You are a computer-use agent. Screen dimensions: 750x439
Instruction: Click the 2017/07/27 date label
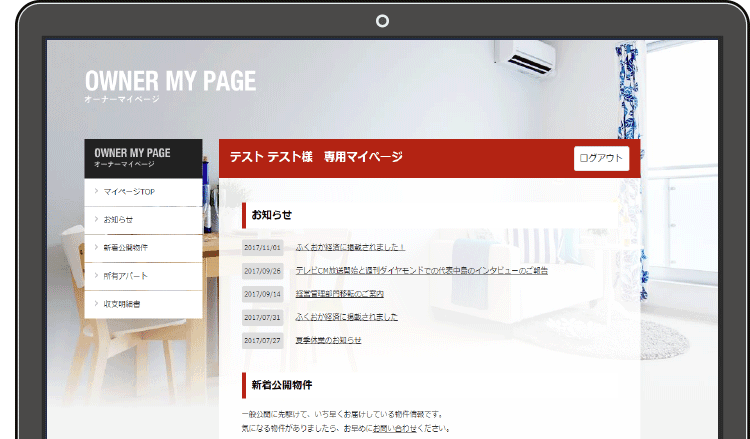point(262,340)
